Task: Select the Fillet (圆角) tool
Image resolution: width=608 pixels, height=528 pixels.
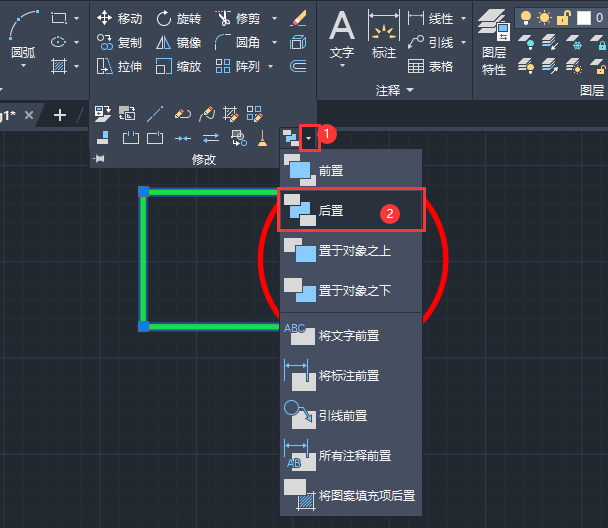Action: click(x=237, y=42)
